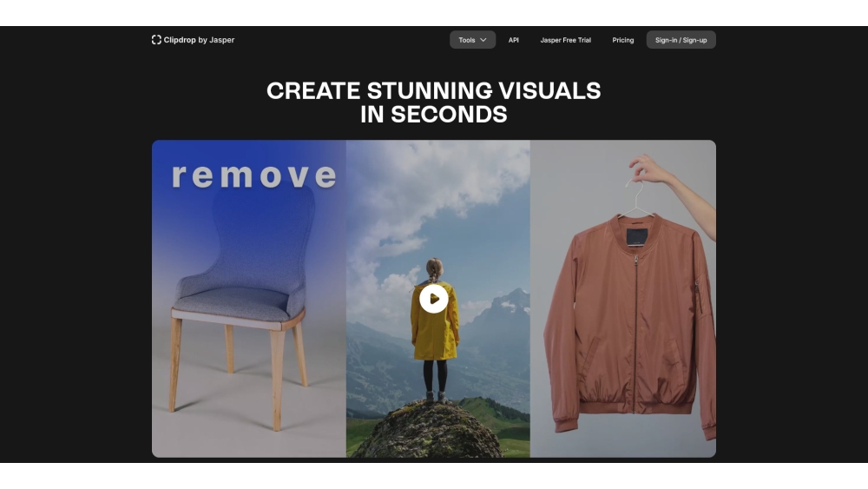Open the API page from the navbar
868x489 pixels.
point(514,40)
